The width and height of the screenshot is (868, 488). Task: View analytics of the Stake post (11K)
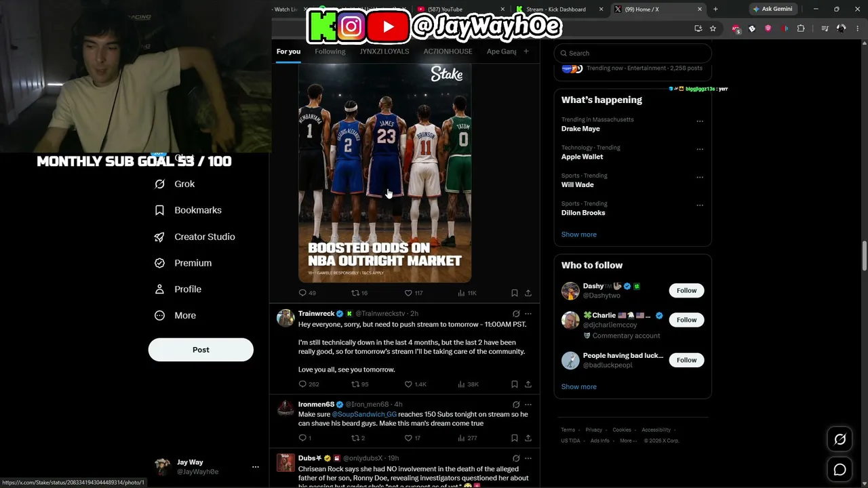click(x=467, y=293)
